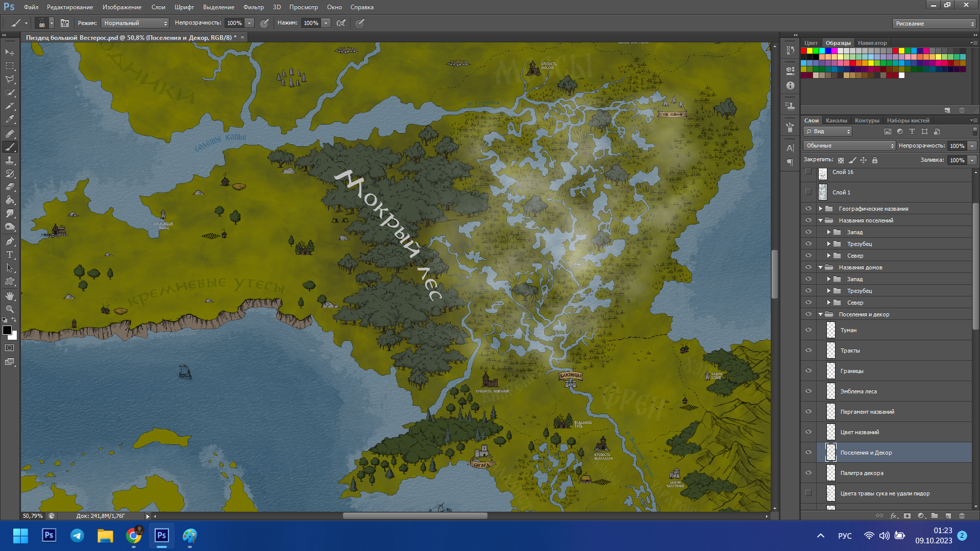This screenshot has width=980, height=551.
Task: Hide the Туман layer
Action: click(808, 330)
